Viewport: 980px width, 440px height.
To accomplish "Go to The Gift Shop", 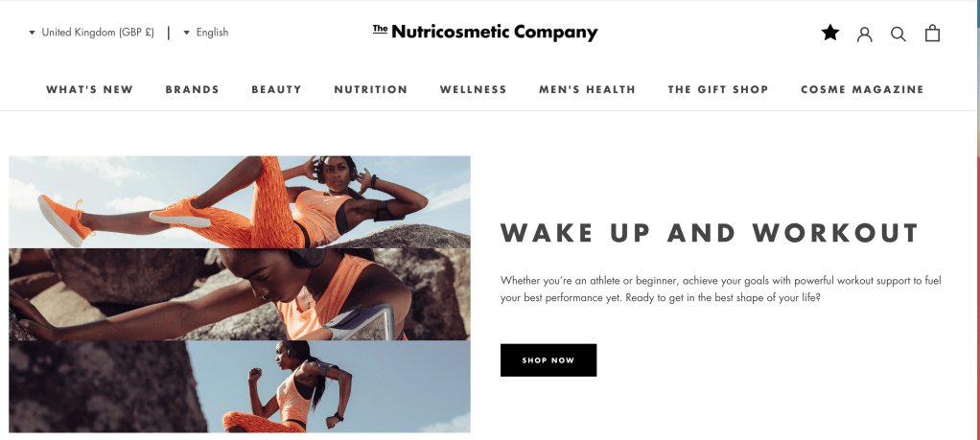I will pyautogui.click(x=718, y=89).
